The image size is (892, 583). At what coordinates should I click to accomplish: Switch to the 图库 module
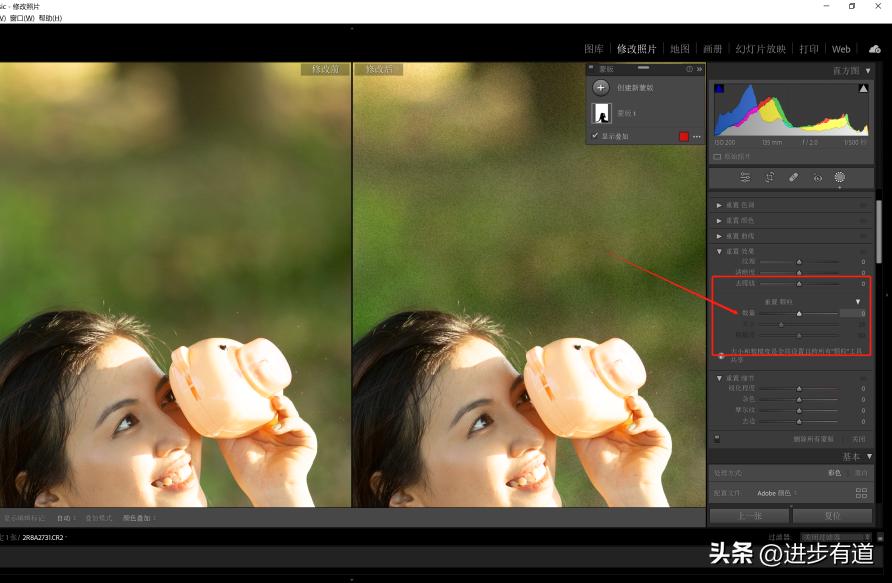(593, 49)
